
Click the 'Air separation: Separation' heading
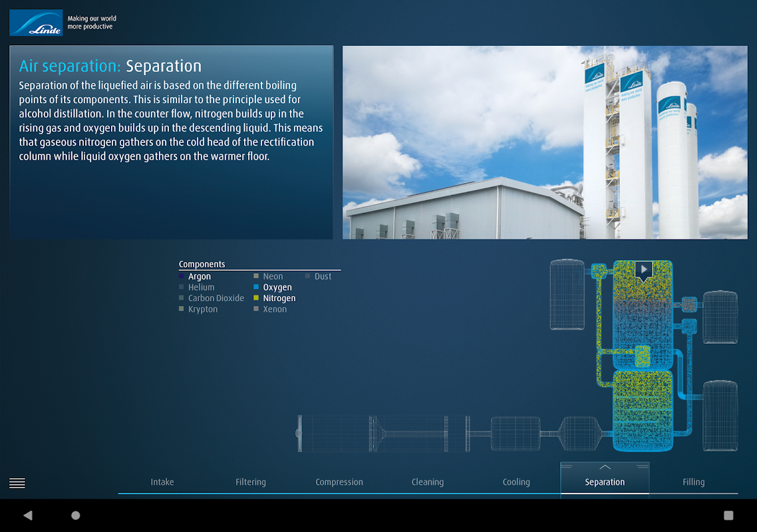tap(110, 66)
